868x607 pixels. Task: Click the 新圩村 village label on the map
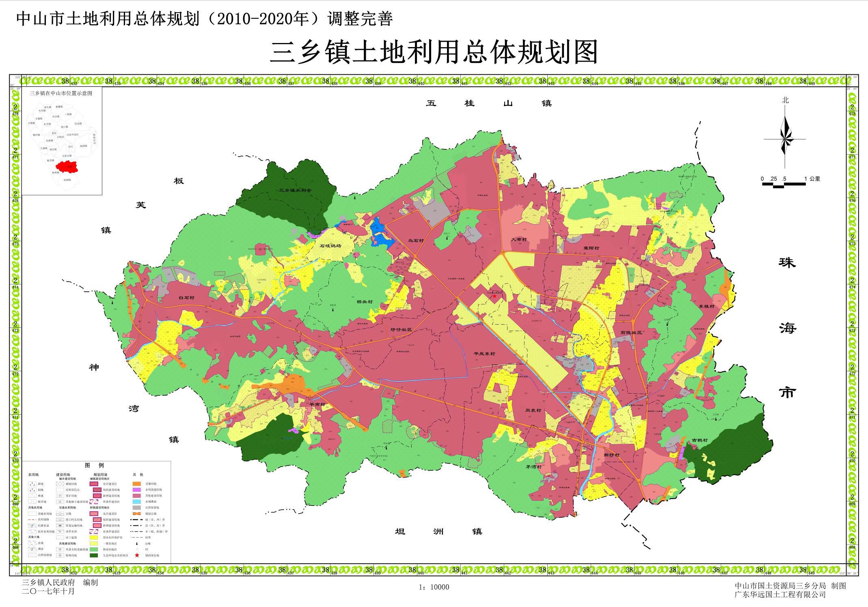(611, 455)
